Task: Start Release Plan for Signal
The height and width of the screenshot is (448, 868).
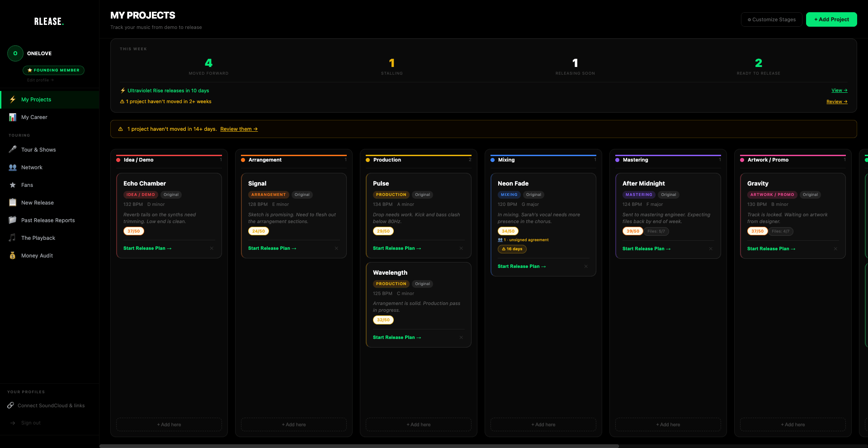Action: [272, 248]
